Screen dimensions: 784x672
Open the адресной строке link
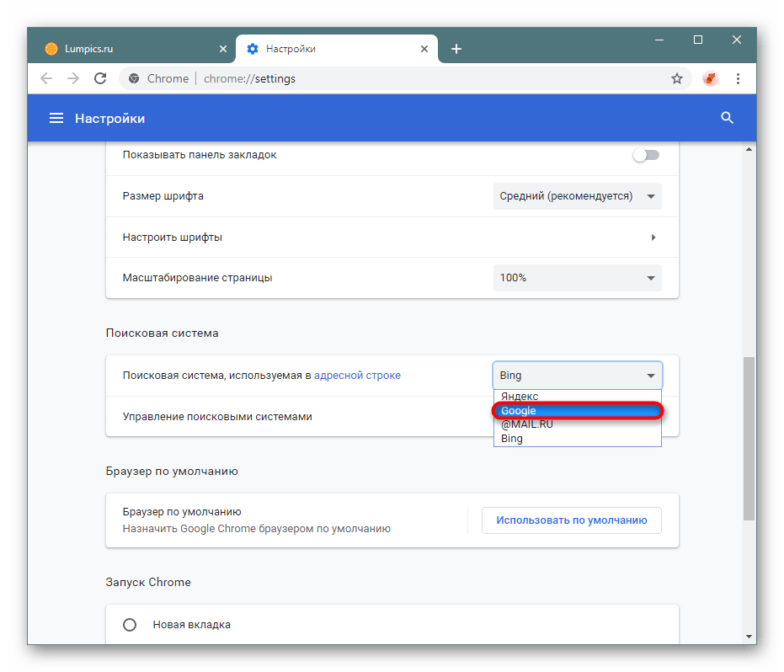point(357,376)
